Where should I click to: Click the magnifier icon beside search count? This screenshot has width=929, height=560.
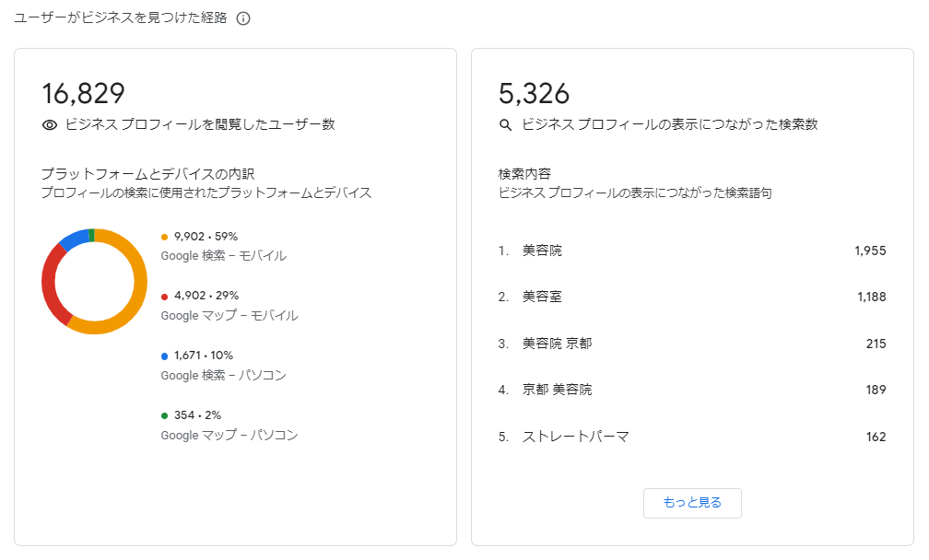[x=505, y=125]
